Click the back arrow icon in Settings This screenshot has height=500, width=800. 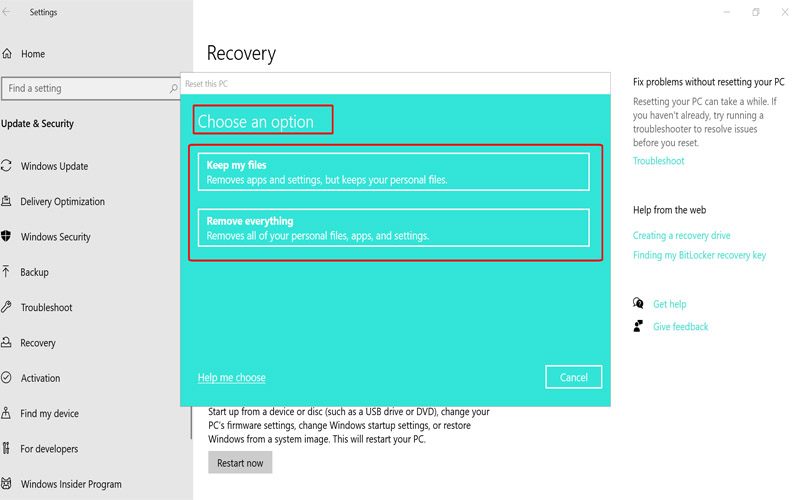[x=6, y=12]
